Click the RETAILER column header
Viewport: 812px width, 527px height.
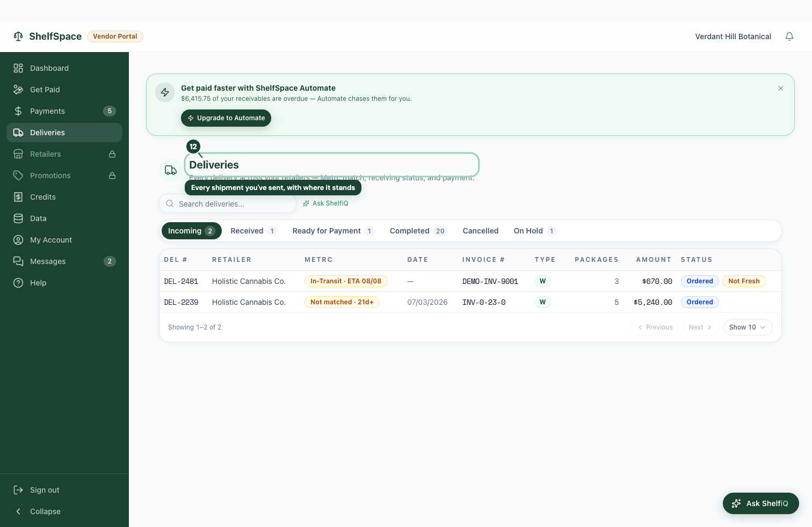point(231,260)
